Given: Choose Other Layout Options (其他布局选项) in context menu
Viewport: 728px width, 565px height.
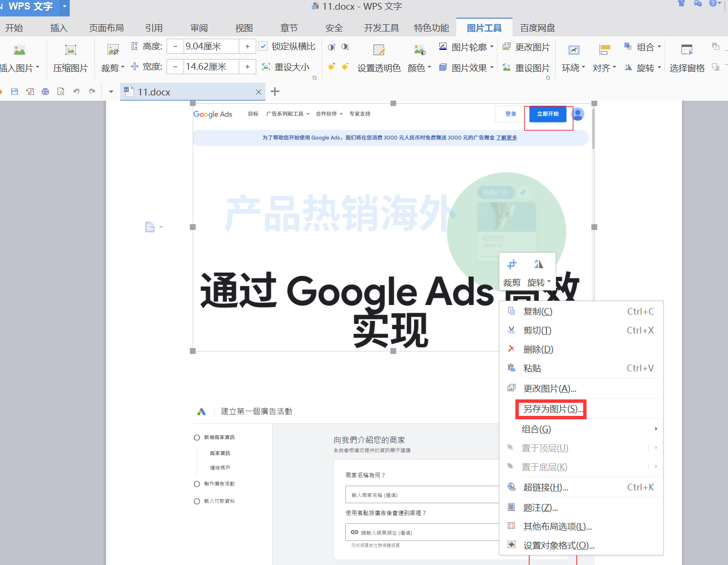Looking at the screenshot, I should coord(581,526).
